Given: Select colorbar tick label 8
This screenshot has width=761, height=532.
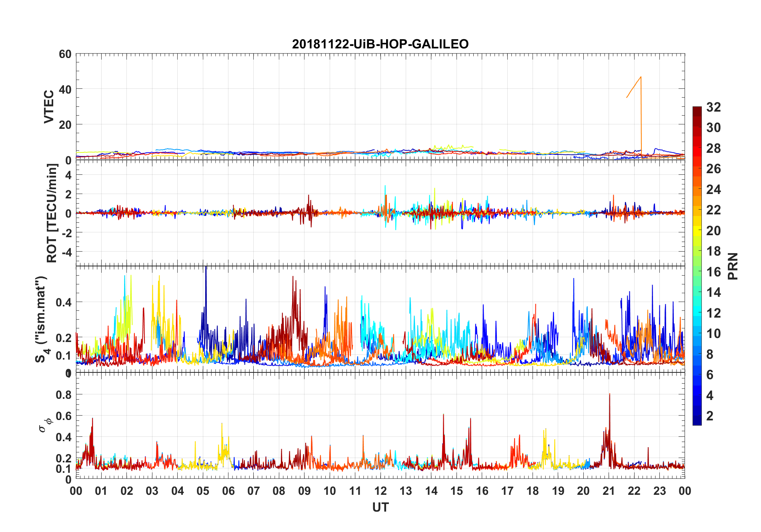Looking at the screenshot, I should [710, 354].
